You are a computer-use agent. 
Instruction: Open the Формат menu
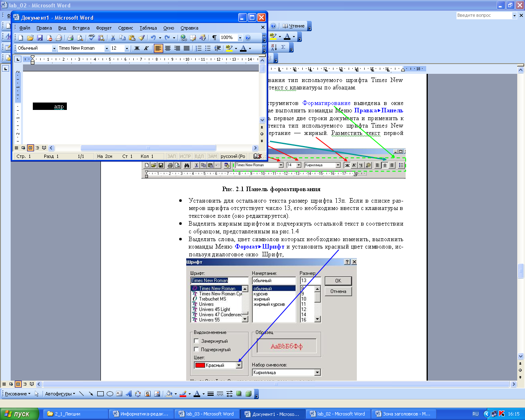(104, 28)
